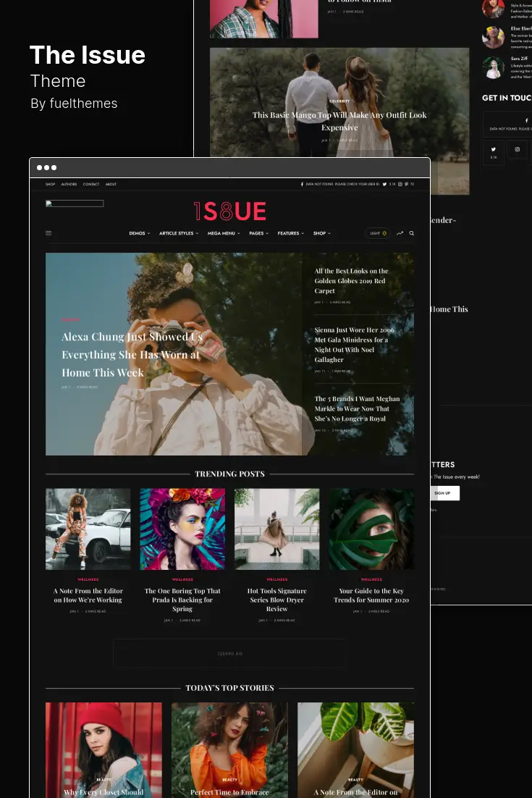The image size is (532, 798).
Task: Expand the Shop dropdown in main navigation
Action: tap(322, 233)
